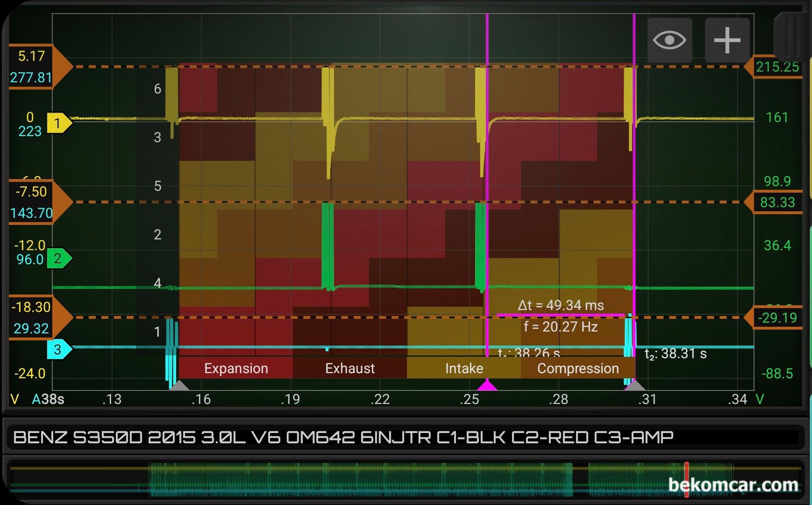Toggle the eye visibility button
The height and width of the screenshot is (505, 812).
pos(669,40)
